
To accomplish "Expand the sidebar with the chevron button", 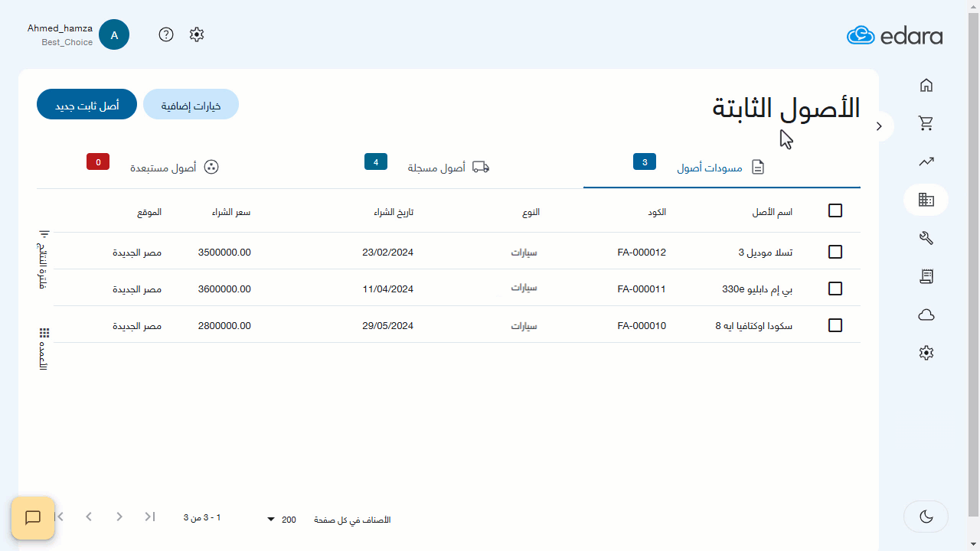I will (880, 126).
